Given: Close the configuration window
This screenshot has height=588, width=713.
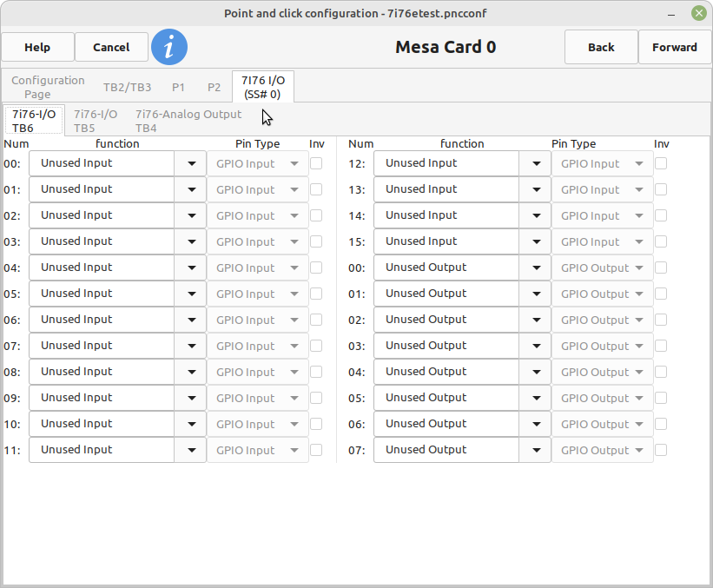Looking at the screenshot, I should point(699,13).
